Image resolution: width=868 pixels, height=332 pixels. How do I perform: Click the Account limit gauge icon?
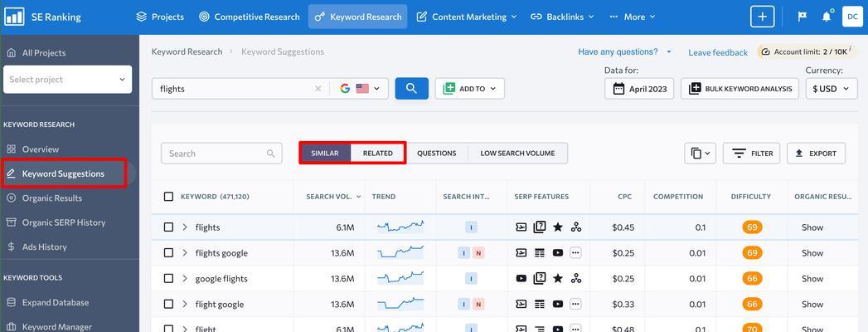coord(765,51)
